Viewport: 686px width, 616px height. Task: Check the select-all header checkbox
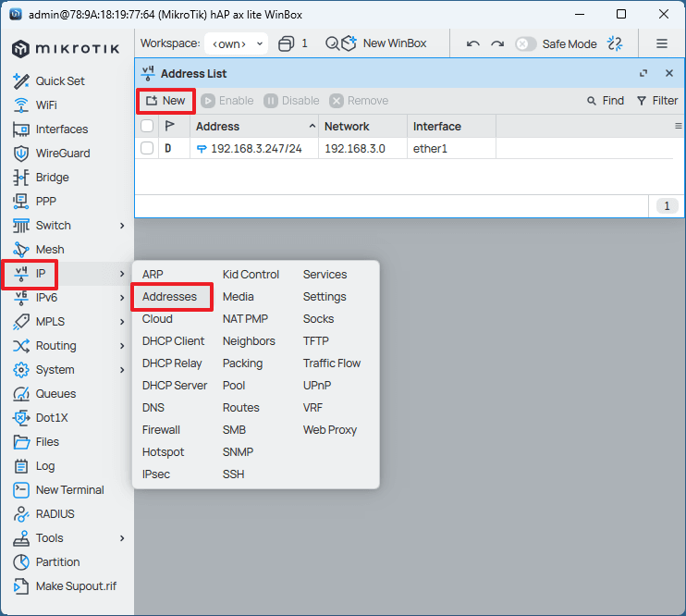(x=147, y=126)
